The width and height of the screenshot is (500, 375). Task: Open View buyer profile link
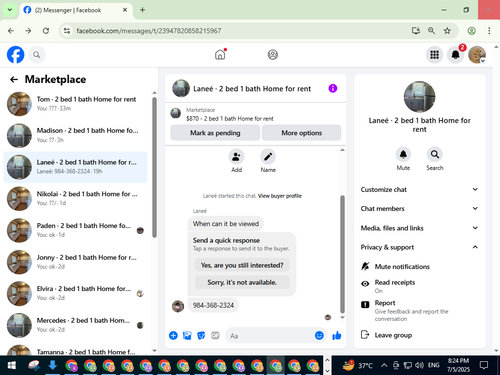280,196
